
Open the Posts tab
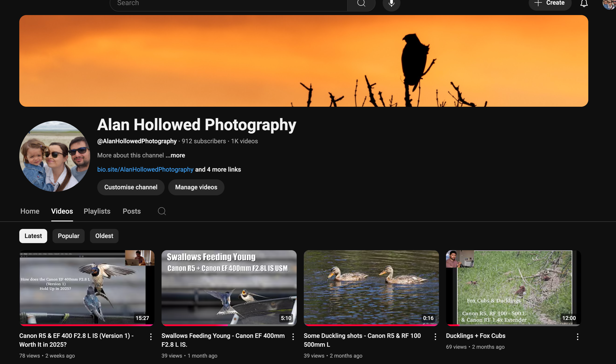click(x=132, y=211)
